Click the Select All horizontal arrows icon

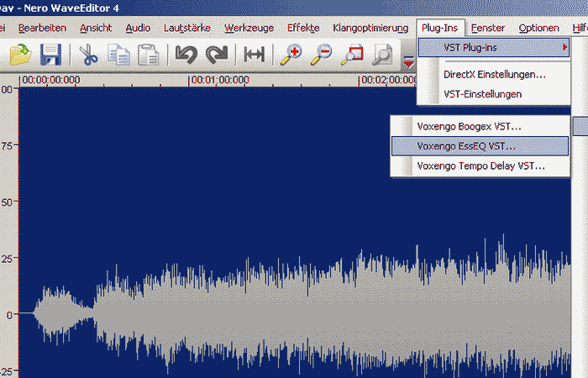(254, 55)
